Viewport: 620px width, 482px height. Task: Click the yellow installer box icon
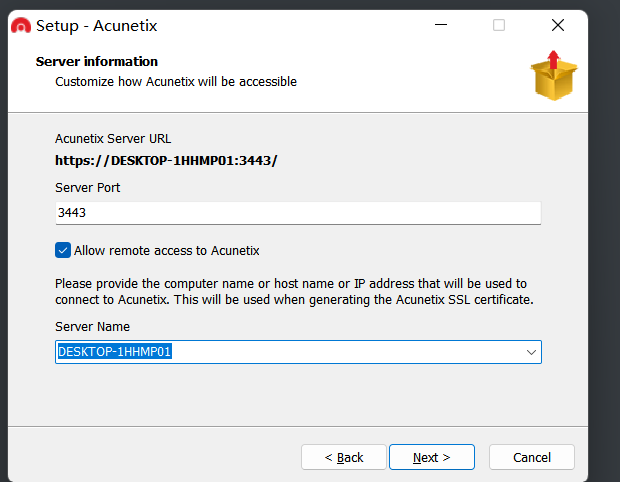(x=554, y=76)
